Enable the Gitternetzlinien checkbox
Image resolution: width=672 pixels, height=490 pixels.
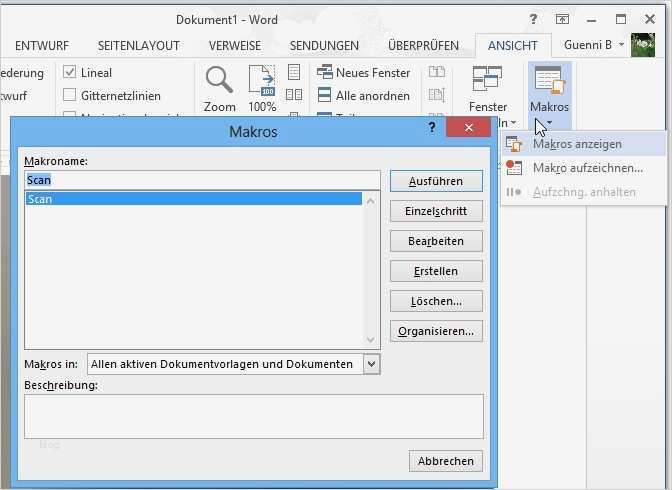pyautogui.click(x=69, y=95)
